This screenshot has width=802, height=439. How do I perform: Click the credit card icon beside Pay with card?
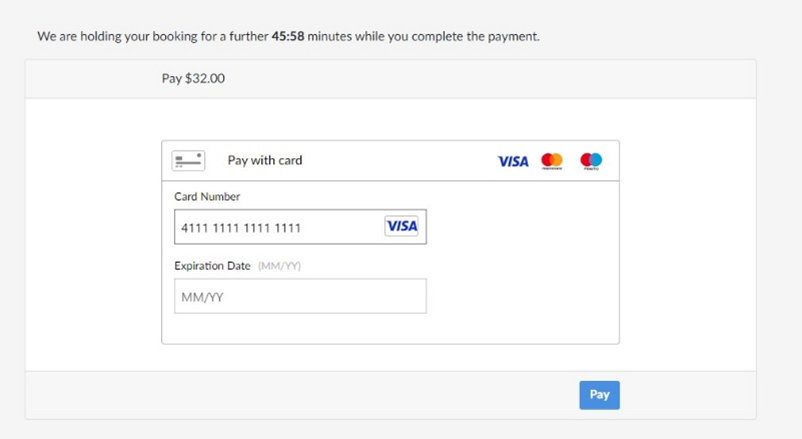click(188, 160)
